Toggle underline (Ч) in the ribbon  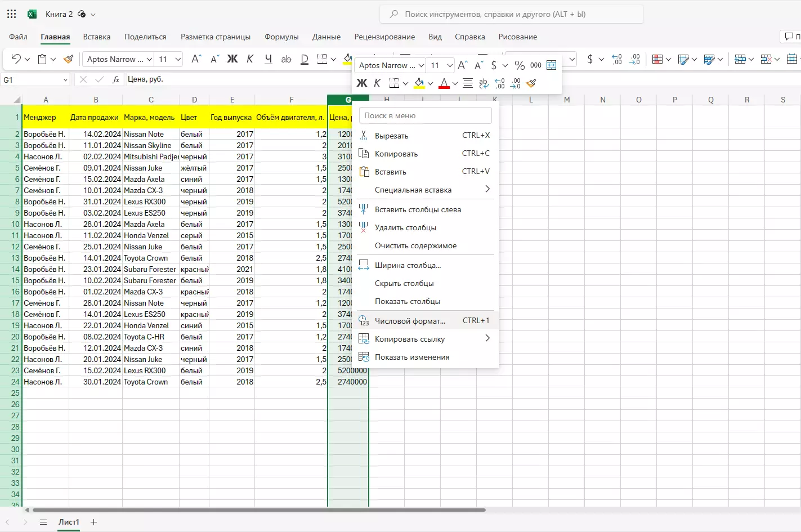269,59
